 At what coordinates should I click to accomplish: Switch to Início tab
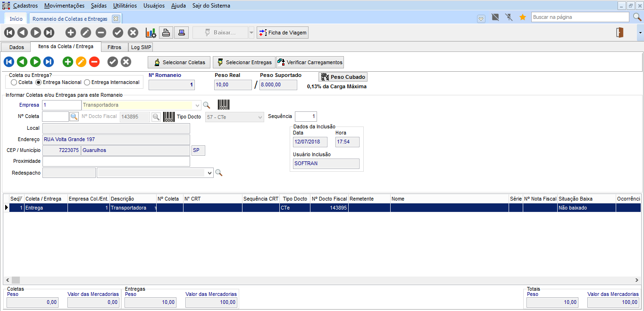point(16,19)
